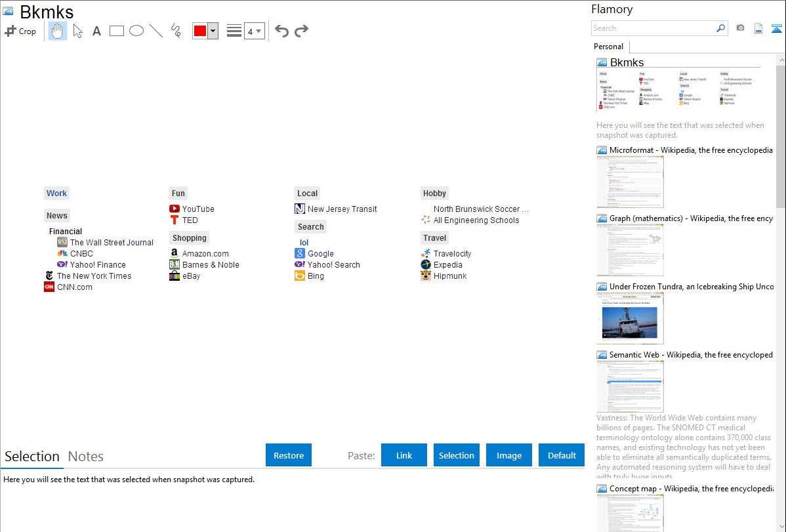The image size is (786, 532).
Task: Open the Notes tab
Action: pyautogui.click(x=86, y=457)
